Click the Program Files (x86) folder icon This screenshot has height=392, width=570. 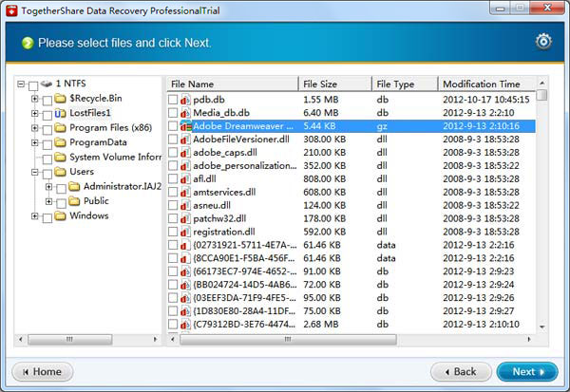click(60, 127)
